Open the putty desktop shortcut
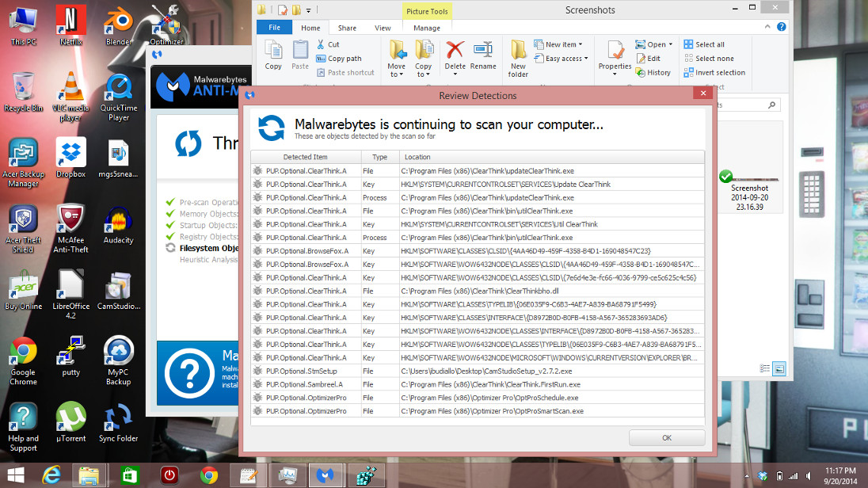Image resolution: width=868 pixels, height=488 pixels. [x=70, y=356]
